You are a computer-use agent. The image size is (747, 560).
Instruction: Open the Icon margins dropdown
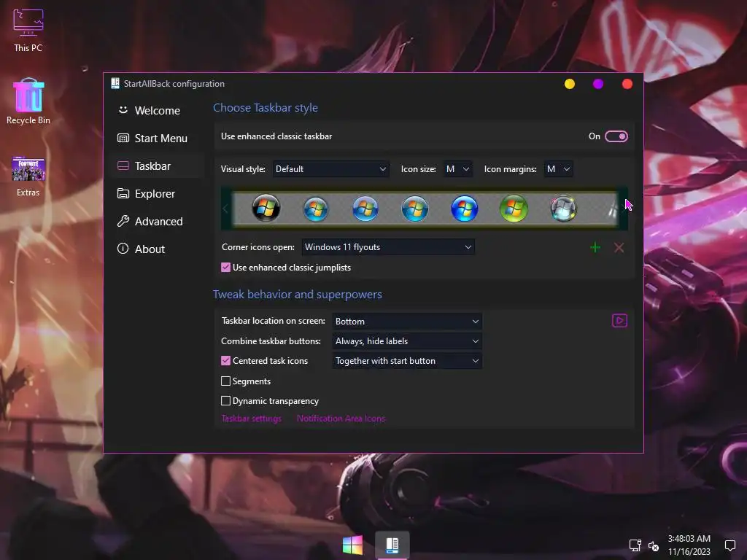[558, 169]
